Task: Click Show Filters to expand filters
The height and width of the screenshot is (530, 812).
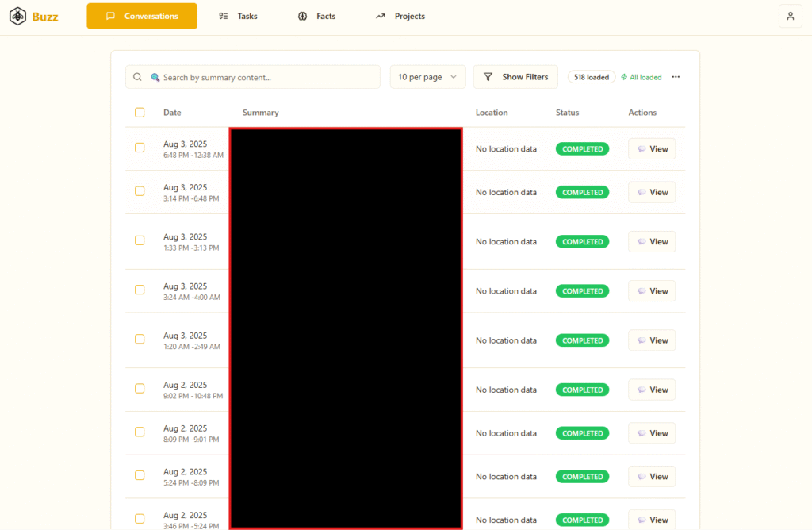Action: click(x=515, y=77)
